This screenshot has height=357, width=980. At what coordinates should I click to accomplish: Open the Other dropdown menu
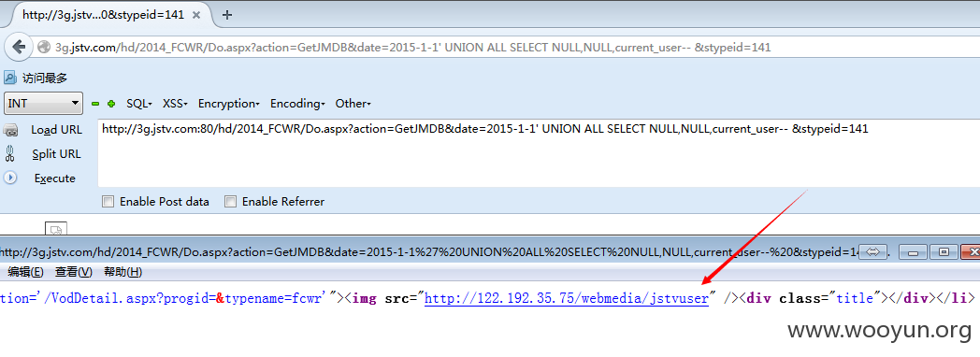click(x=353, y=104)
